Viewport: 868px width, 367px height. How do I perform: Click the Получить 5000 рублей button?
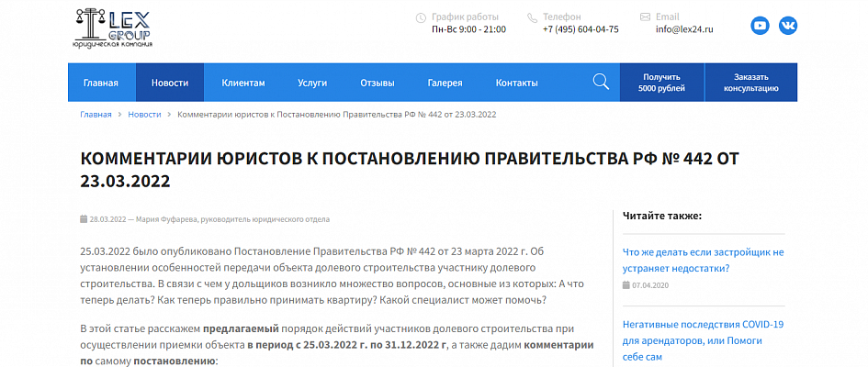click(x=661, y=83)
